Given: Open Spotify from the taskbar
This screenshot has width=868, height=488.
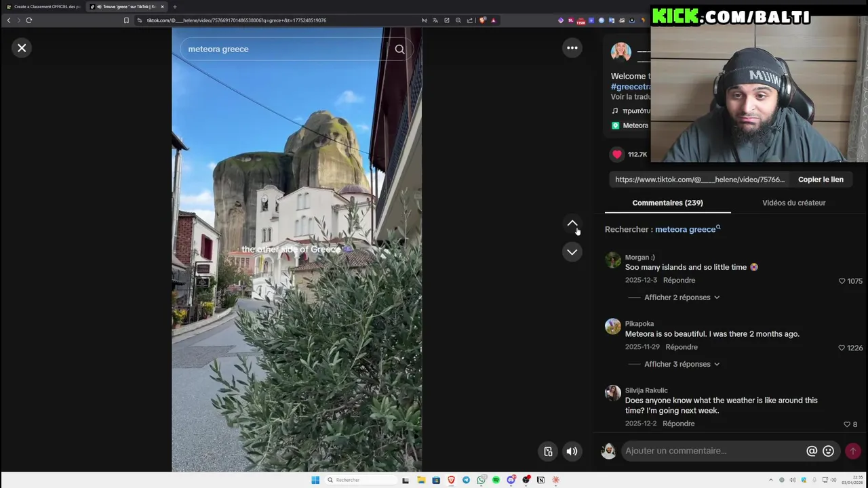Looking at the screenshot, I should click(x=496, y=480).
